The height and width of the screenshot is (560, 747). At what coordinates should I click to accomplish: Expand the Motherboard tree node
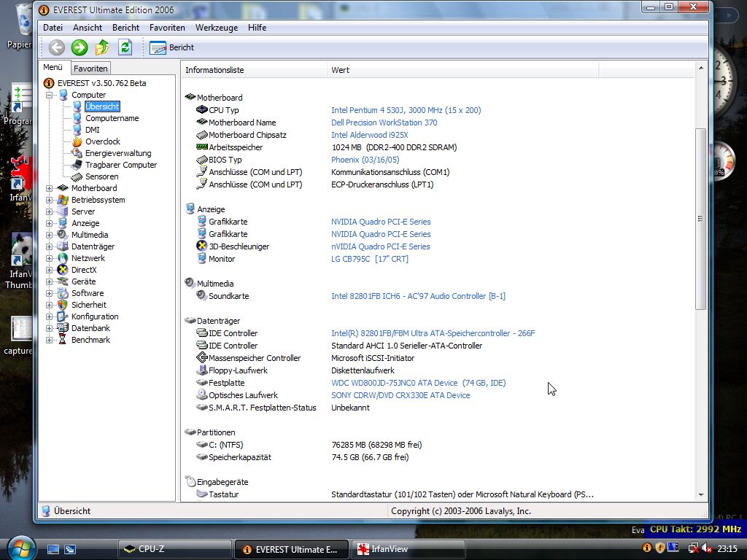(49, 189)
